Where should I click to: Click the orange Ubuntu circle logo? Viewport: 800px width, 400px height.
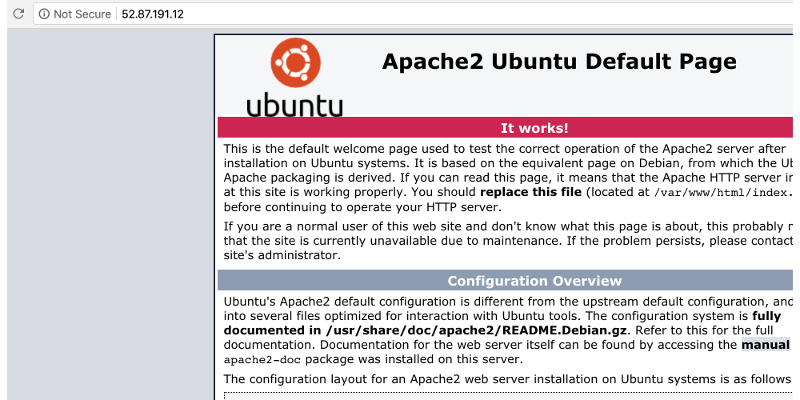[x=295, y=64]
